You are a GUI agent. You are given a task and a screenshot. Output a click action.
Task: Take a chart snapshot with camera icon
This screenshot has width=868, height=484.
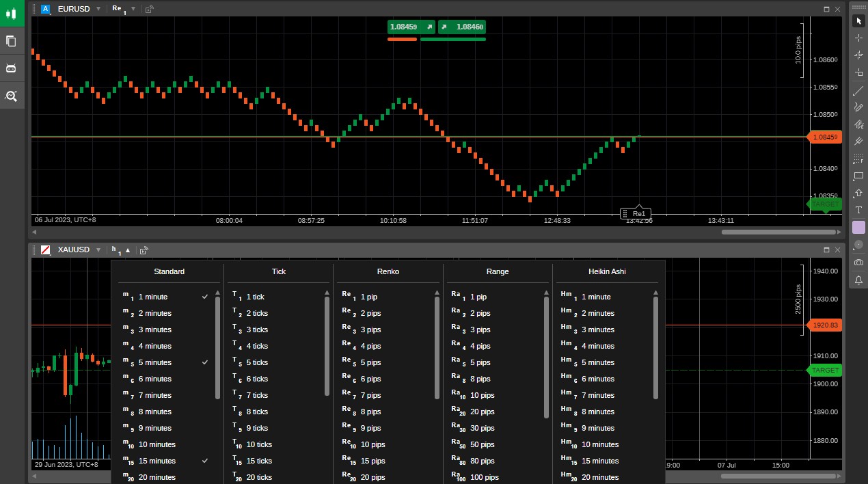[858, 263]
